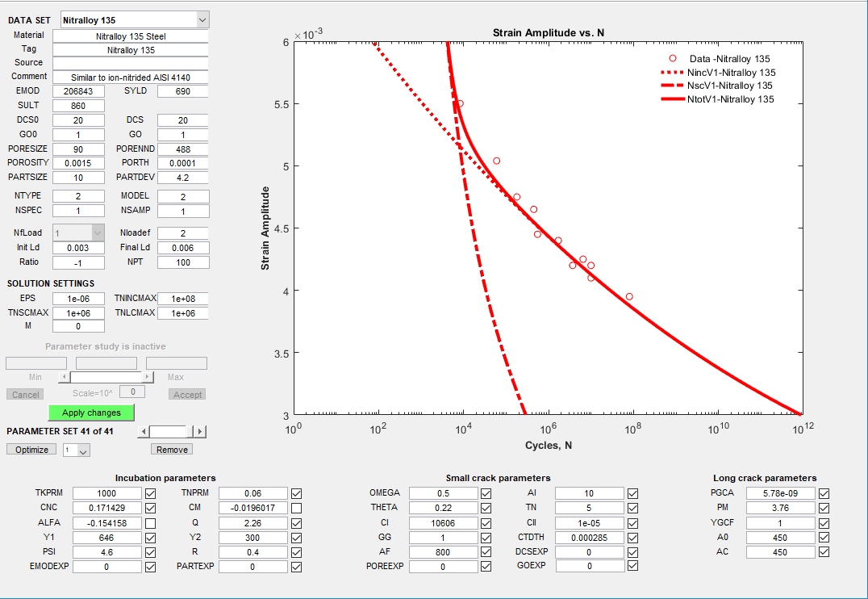Viewport: 868px width, 599px height.
Task: Click the Remove button
Action: (172, 450)
